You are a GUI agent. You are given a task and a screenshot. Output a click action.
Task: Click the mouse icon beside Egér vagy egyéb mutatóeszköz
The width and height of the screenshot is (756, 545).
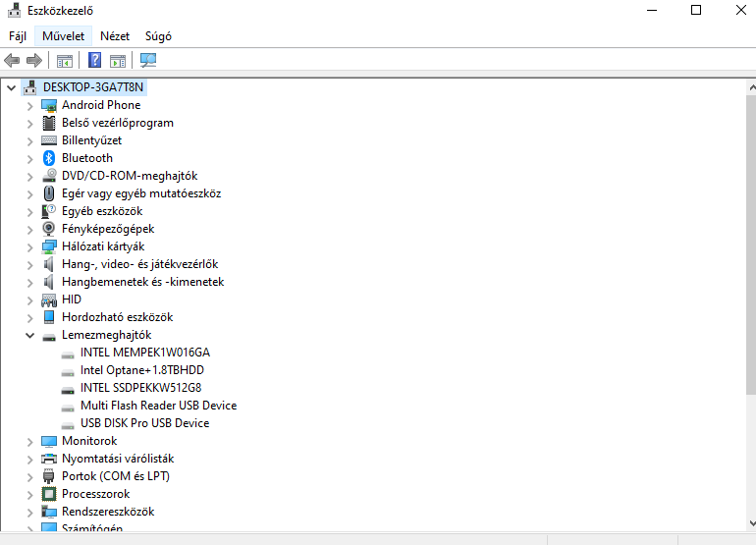[x=49, y=193]
